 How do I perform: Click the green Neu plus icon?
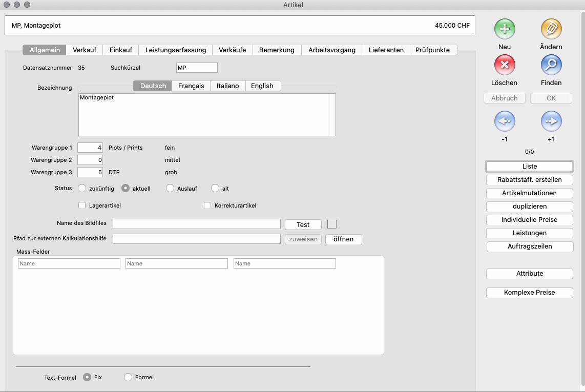point(505,29)
